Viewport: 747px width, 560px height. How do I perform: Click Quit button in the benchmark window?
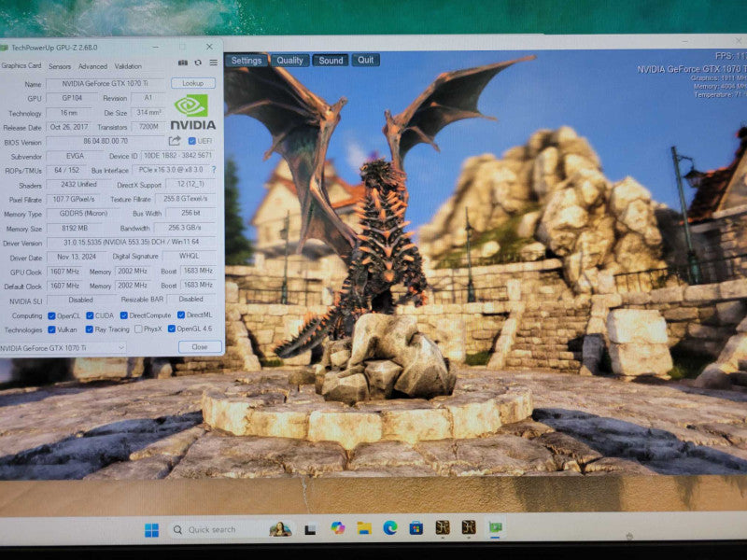click(x=366, y=60)
